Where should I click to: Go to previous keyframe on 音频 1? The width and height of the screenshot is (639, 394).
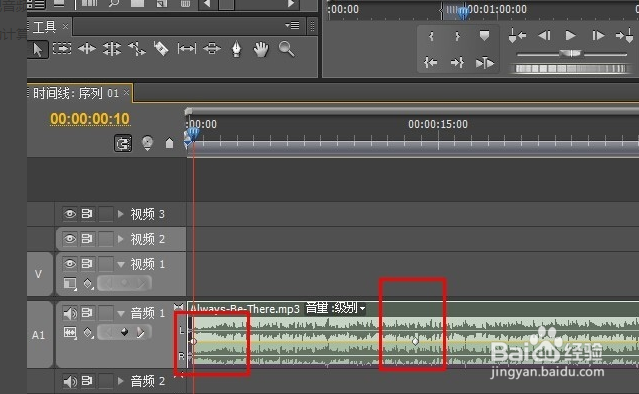click(108, 332)
